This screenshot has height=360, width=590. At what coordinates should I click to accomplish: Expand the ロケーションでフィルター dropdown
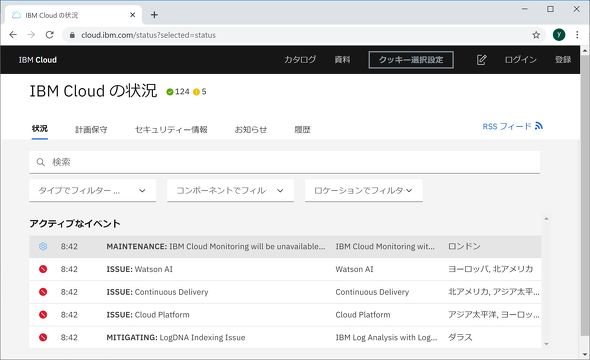pos(363,191)
